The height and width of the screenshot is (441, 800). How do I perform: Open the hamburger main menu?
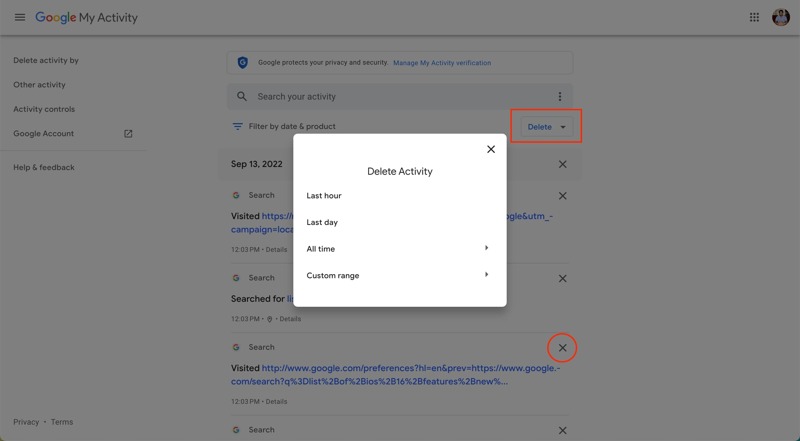click(19, 18)
